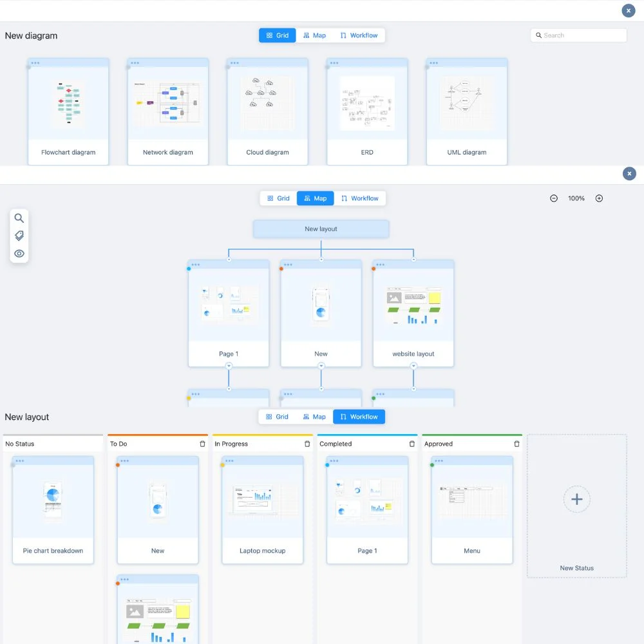Image resolution: width=644 pixels, height=644 pixels.
Task: Click the New diagram panel title
Action: [x=31, y=35]
